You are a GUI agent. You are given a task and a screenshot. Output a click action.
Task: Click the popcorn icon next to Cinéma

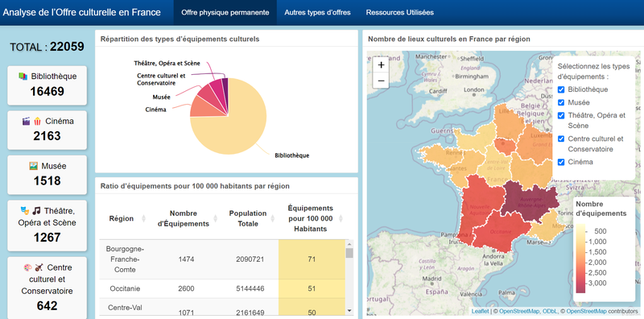pos(37,121)
